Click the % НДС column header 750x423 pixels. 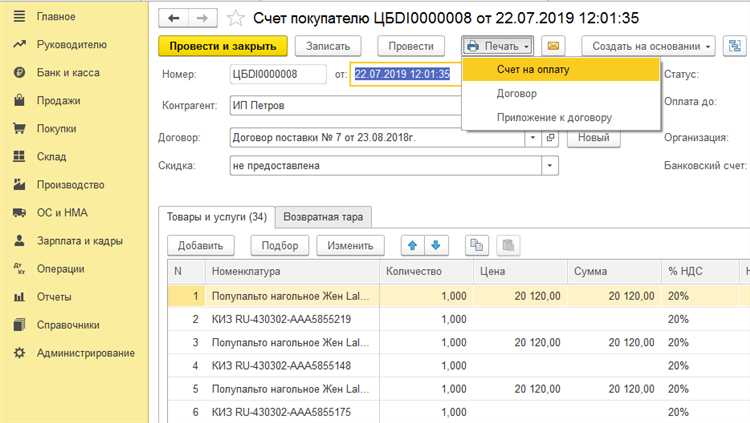click(700, 271)
